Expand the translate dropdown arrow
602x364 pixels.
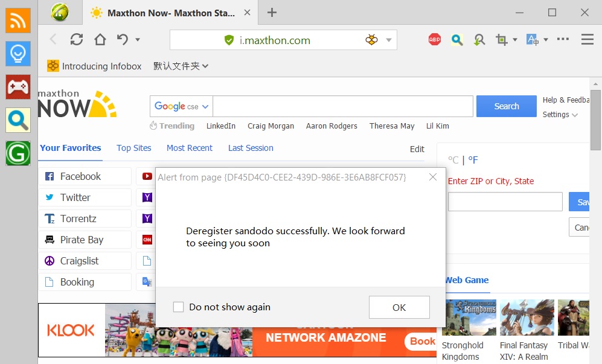click(x=546, y=40)
